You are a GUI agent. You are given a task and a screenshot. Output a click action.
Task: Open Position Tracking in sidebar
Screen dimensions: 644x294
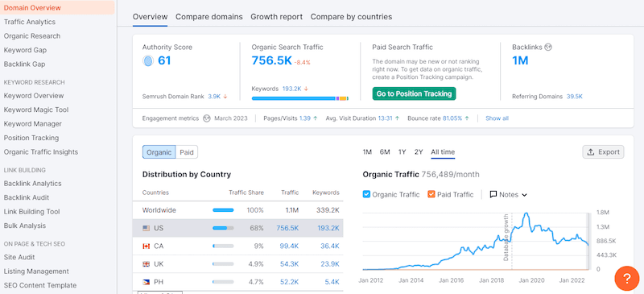[x=31, y=138]
